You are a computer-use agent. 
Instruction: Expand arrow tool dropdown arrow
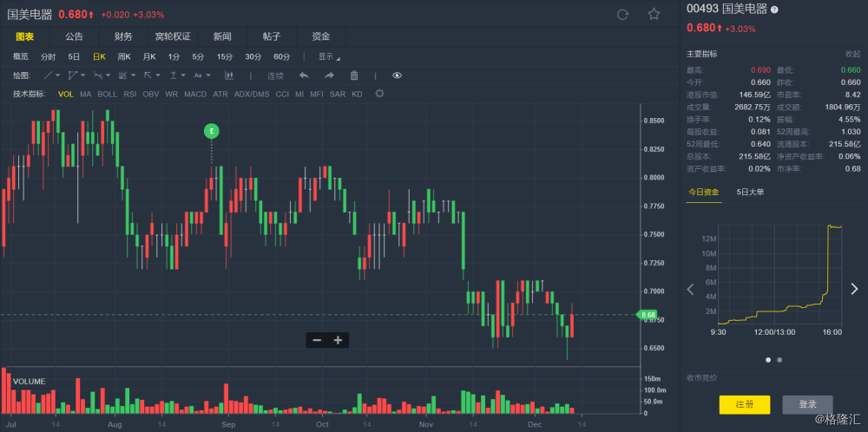[x=158, y=75]
